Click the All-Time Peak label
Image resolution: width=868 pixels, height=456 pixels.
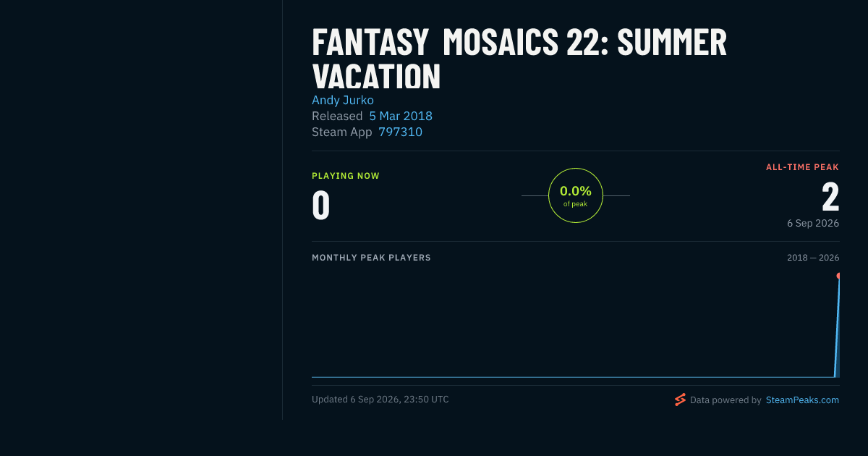(802, 167)
